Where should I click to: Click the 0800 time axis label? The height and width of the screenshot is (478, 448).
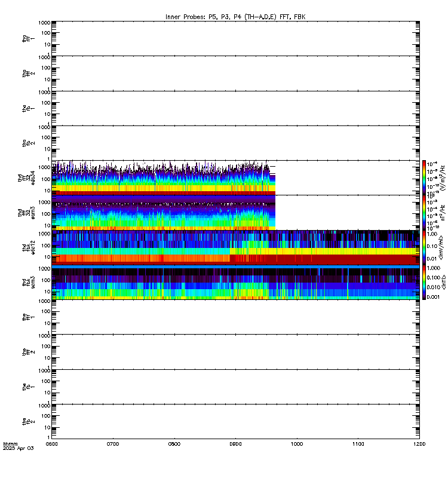click(x=174, y=444)
